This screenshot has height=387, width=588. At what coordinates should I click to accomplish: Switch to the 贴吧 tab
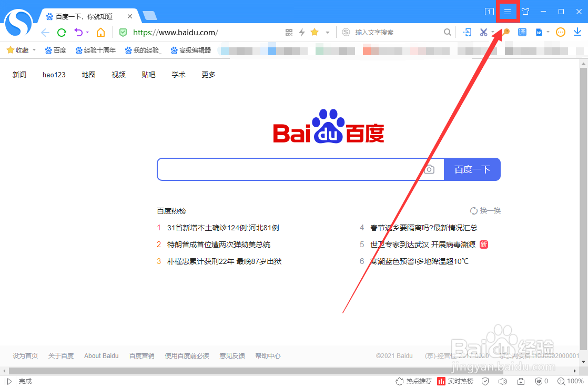tap(148, 74)
